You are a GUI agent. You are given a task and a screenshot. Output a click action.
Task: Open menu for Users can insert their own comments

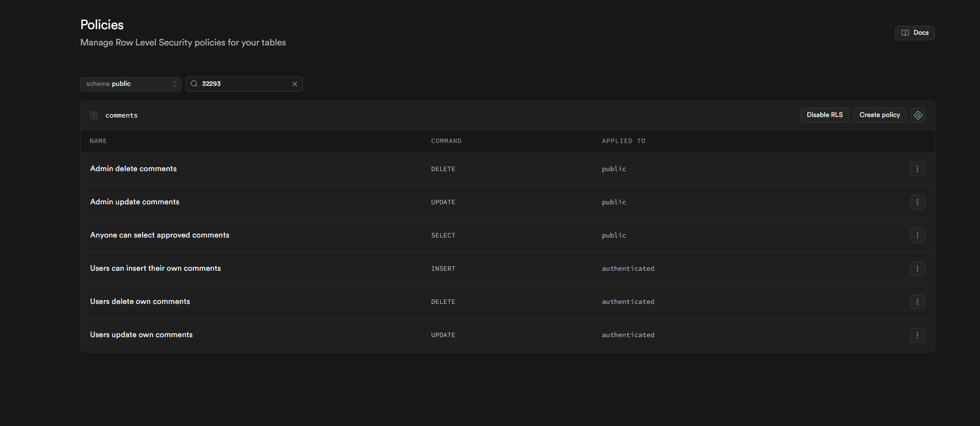tap(917, 269)
